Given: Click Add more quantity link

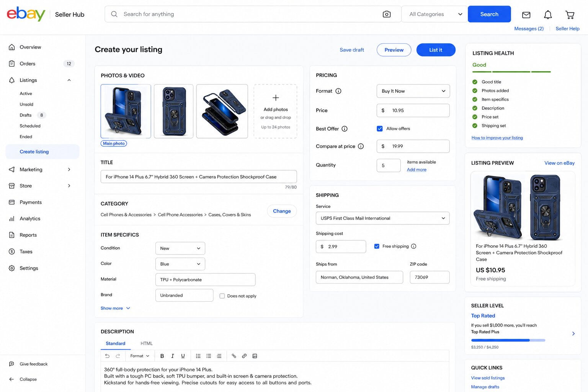Looking at the screenshot, I should point(416,170).
